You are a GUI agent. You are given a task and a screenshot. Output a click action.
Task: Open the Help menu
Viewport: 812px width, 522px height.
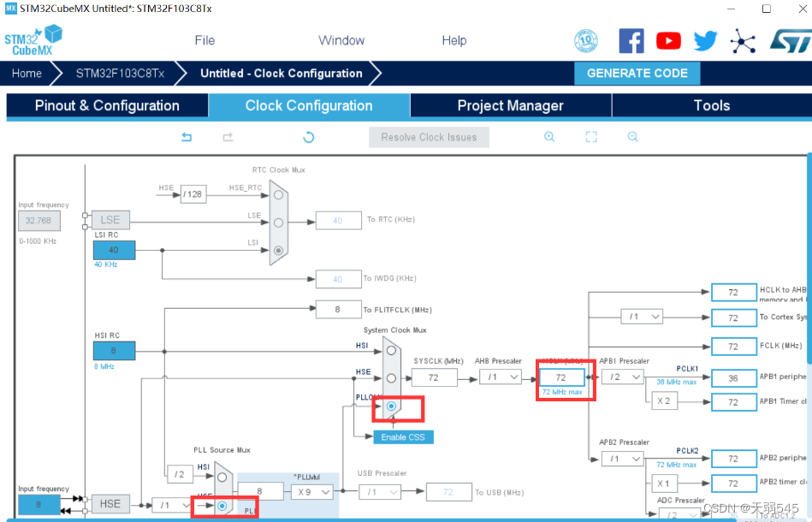tap(454, 40)
